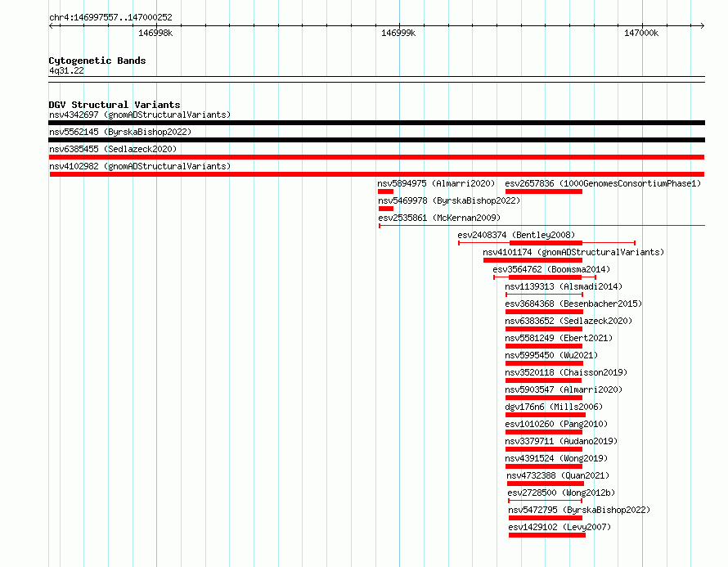Select nsv4101174 gnomADStructuralVariants label
Viewport: 728px width, 567px height.
(x=573, y=252)
